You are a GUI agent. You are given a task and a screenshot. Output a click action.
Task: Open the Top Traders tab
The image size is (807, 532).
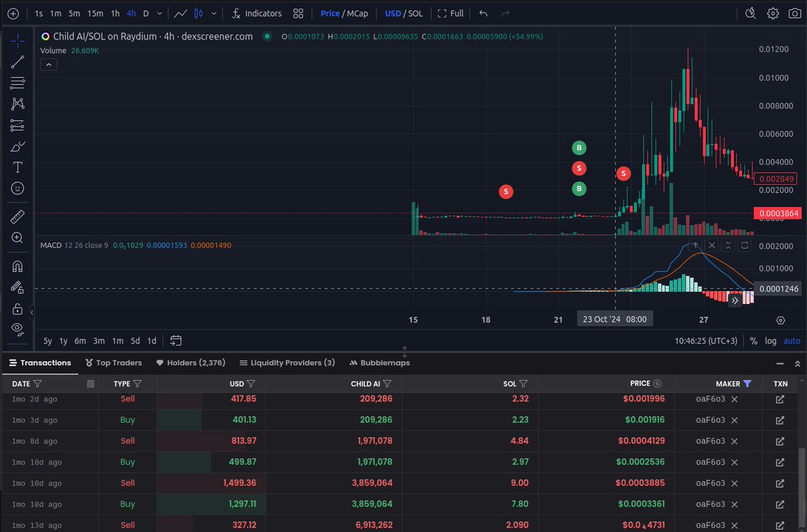(x=114, y=363)
